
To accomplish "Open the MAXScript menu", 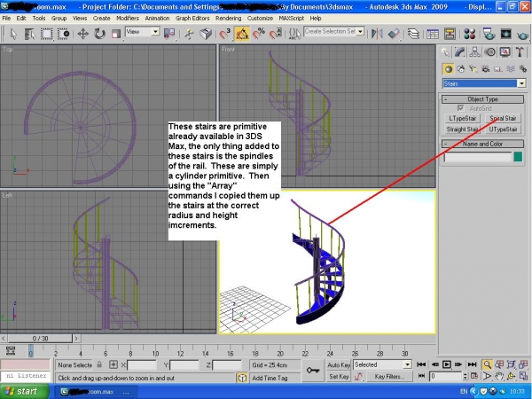I will 291,19.
